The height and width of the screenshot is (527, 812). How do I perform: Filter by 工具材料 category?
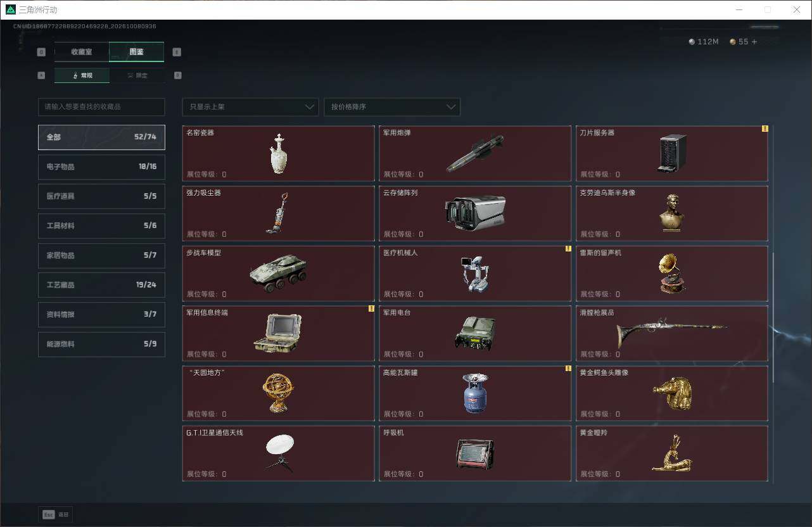click(101, 226)
